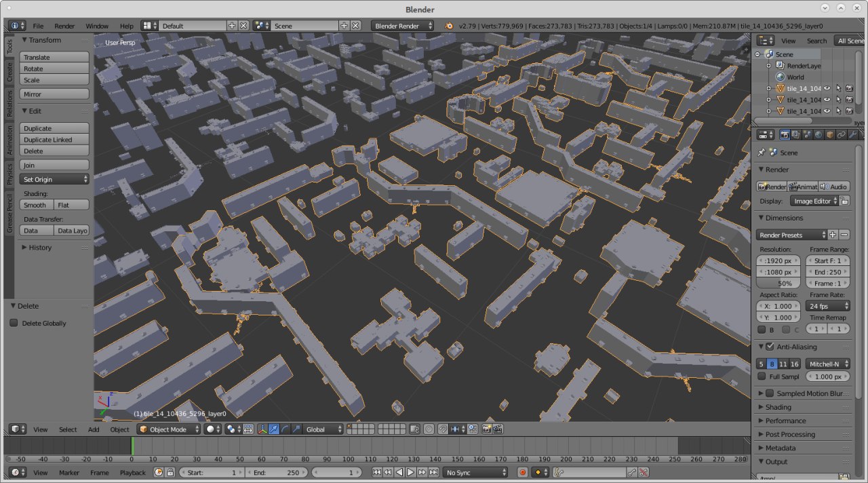The width and height of the screenshot is (868, 483).
Task: Toggle the Anti-Aliasing checkbox
Action: coord(770,347)
